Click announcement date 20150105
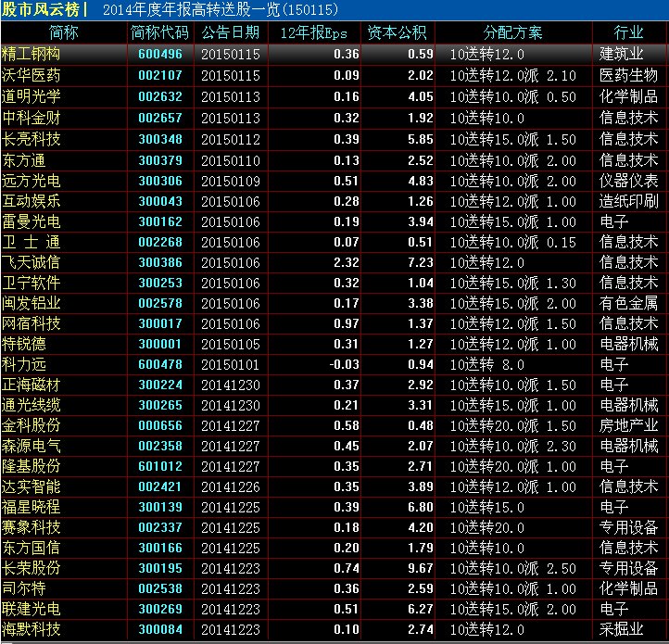The height and width of the screenshot is (644, 669). tap(231, 345)
